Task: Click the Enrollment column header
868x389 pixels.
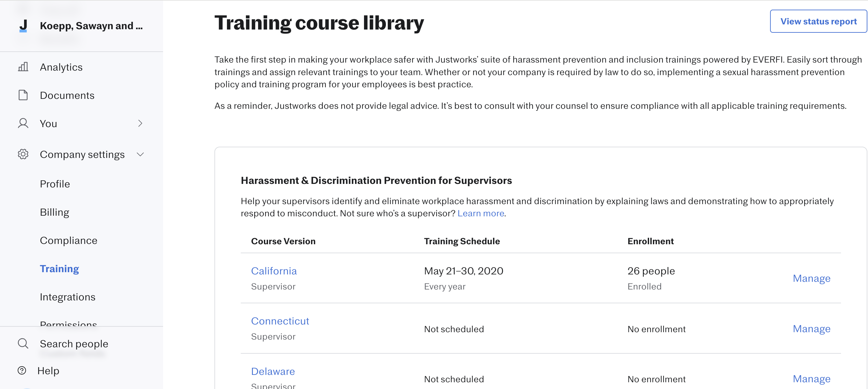Action: coord(650,241)
